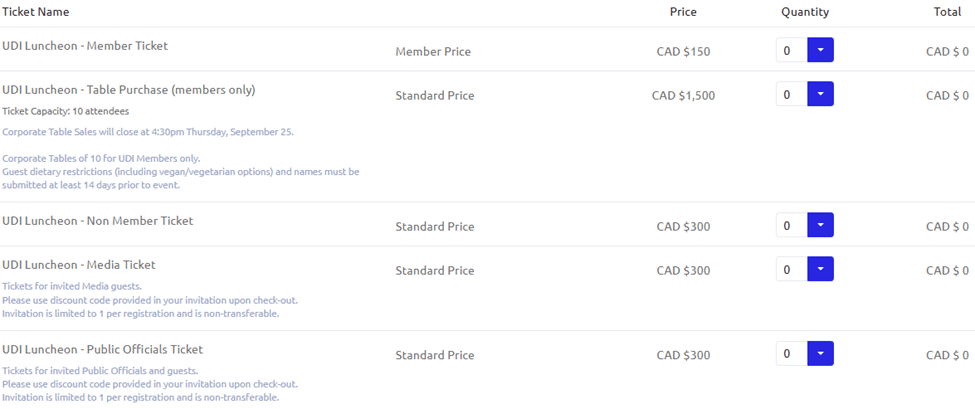Image resolution: width=975 pixels, height=409 pixels.
Task: Select the UDI Luncheon - Media Ticket title
Action: (79, 265)
